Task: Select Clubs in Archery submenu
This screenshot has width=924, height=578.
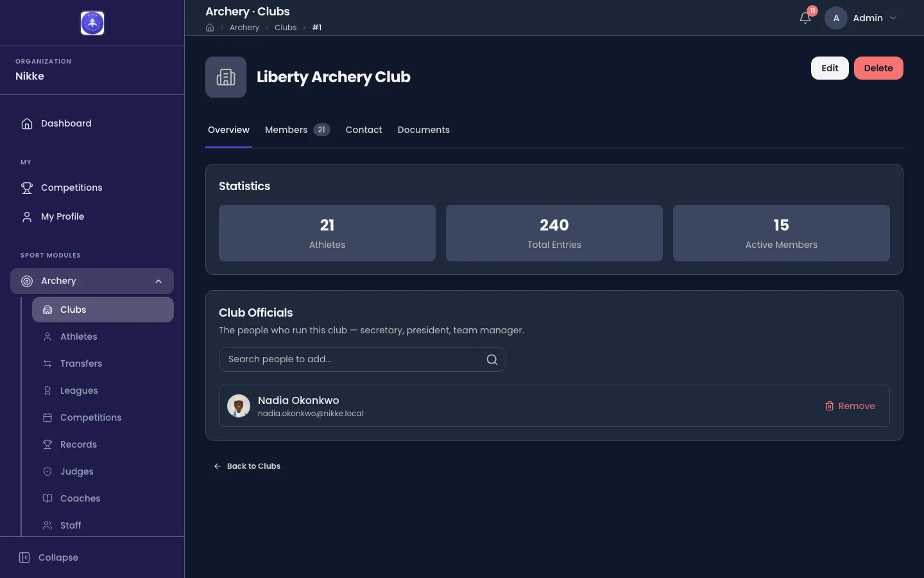Action: click(x=103, y=310)
